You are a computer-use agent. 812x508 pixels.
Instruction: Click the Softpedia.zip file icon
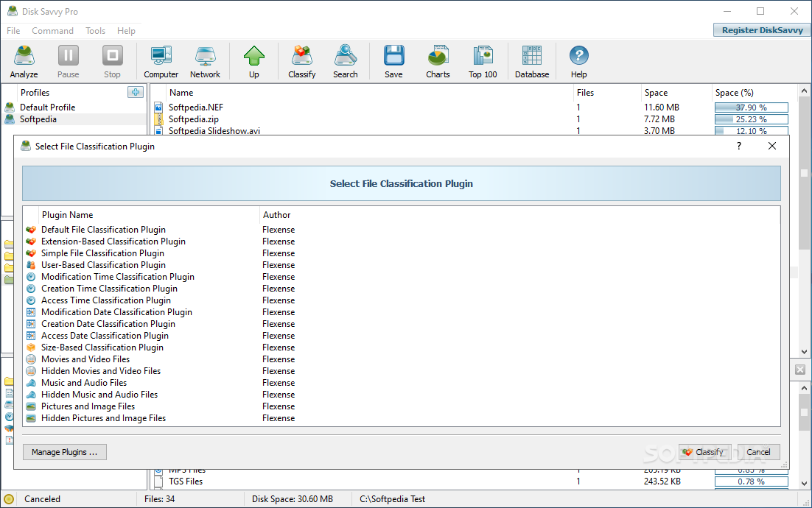click(158, 119)
